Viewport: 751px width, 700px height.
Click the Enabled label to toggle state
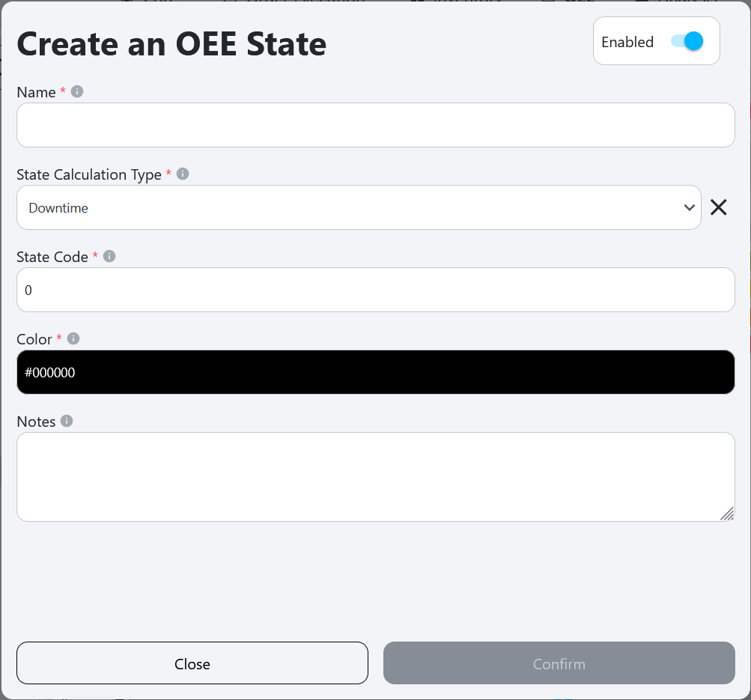click(627, 42)
